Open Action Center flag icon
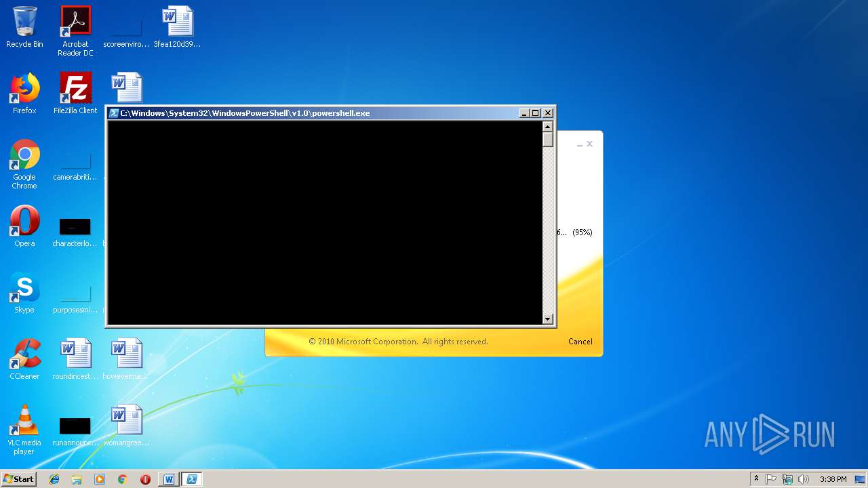This screenshot has width=868, height=488. 771,479
